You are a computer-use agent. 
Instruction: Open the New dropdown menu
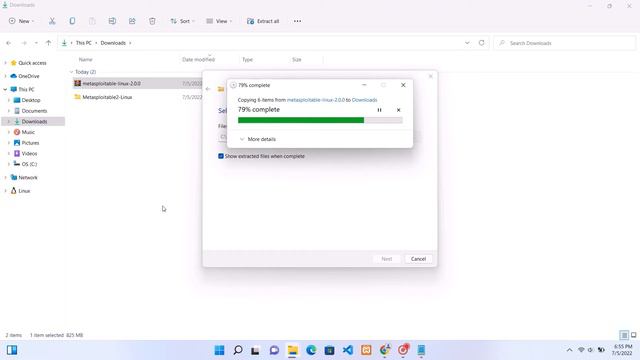[21, 21]
